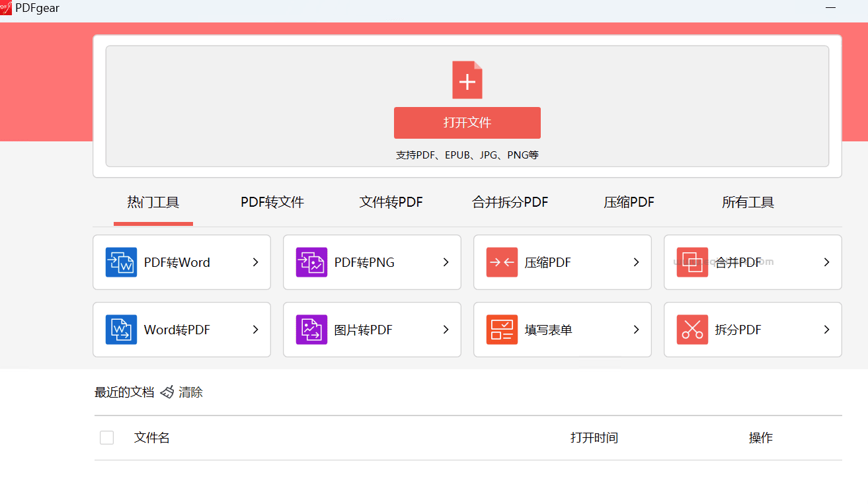Select the 合并PDF merge icon
This screenshot has width=868, height=504.
coord(691,262)
